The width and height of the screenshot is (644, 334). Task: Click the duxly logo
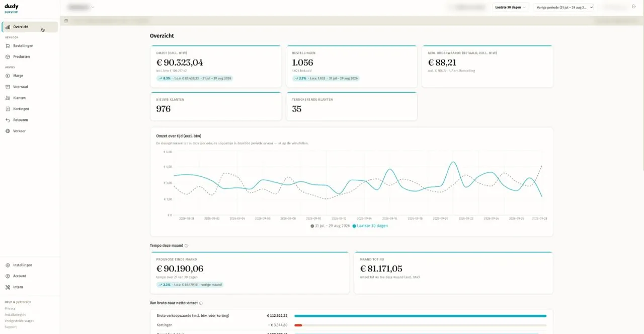pos(12,7)
